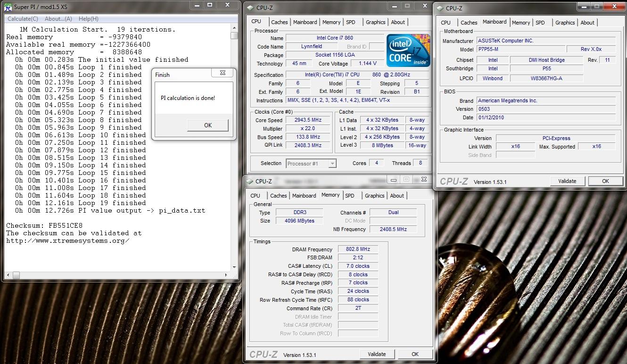Click the Row Refresh Cycle Time 88 clocks
This screenshot has width=627, height=364.
coord(358,300)
